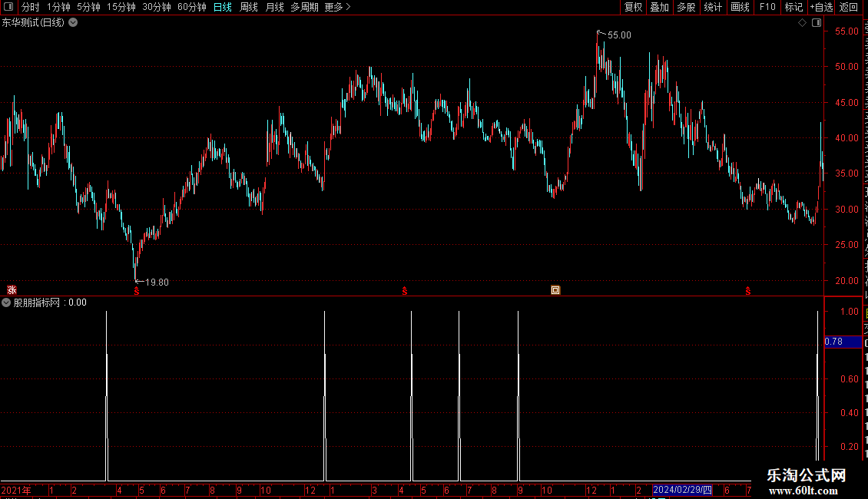
Task: Expand the 股朋指标网 indicator dropdown arrow
Action: (6, 302)
